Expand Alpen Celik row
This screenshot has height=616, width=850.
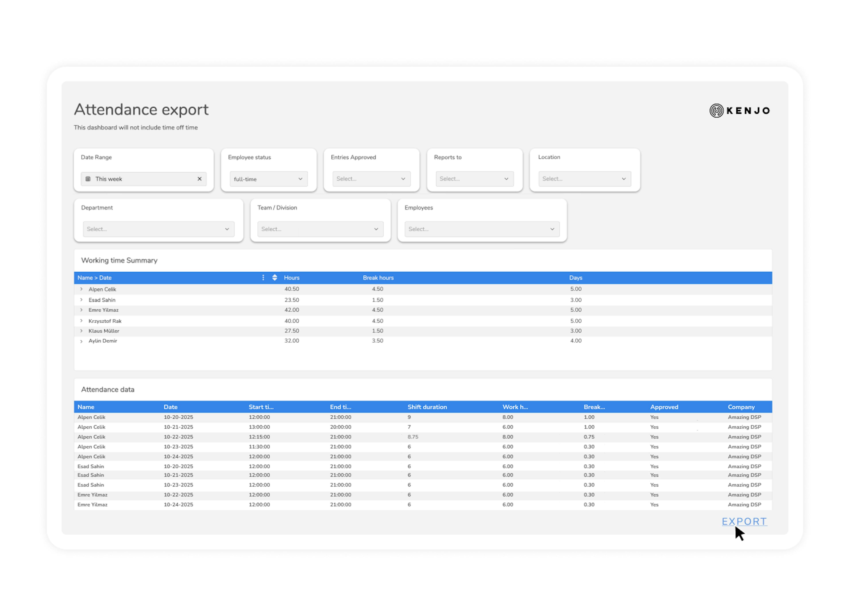coord(81,289)
